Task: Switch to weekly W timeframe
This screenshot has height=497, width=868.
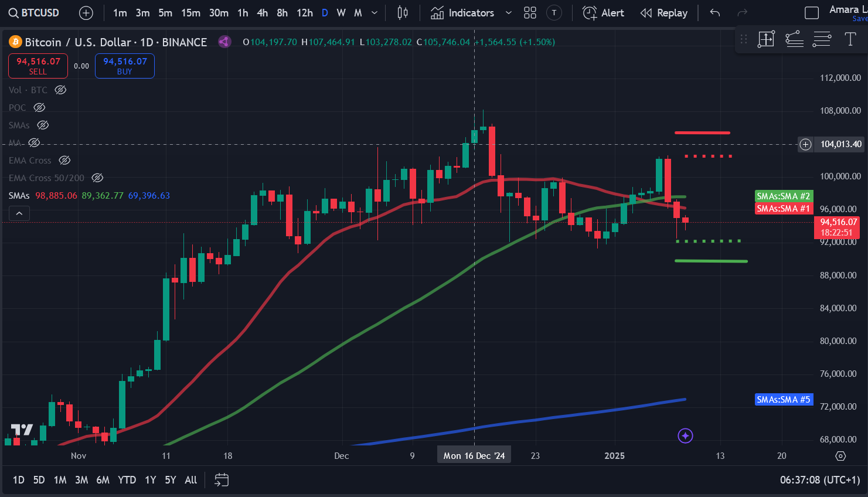Action: (341, 13)
